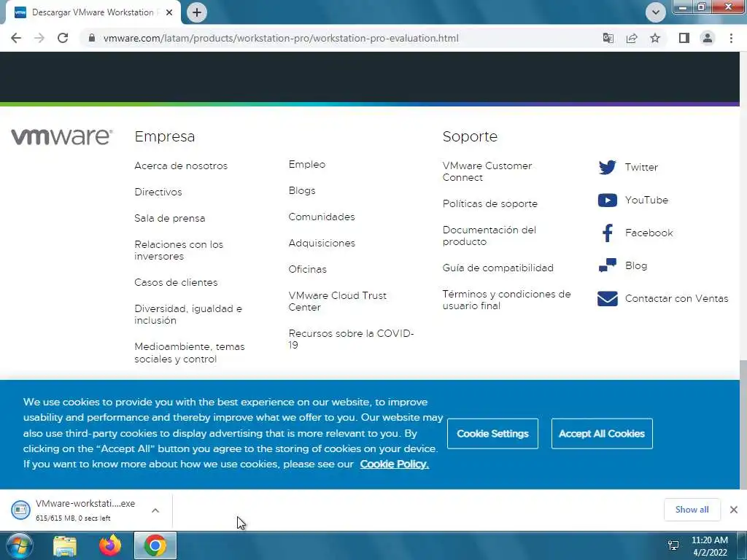Reload the VMware page
Image resolution: width=747 pixels, height=560 pixels.
[x=63, y=38]
